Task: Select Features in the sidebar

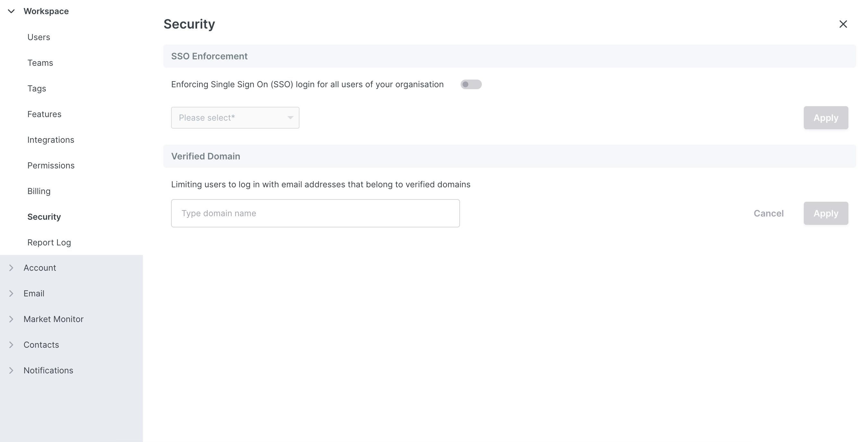Action: (44, 114)
